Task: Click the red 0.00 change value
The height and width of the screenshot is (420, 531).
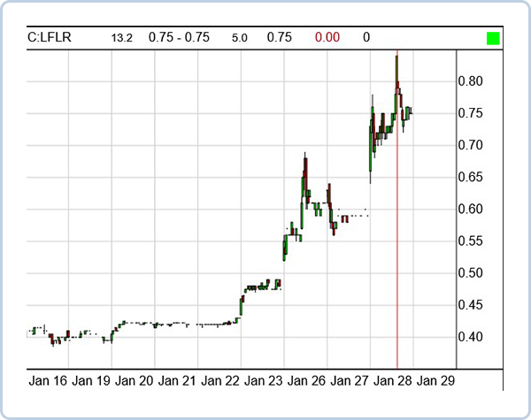Action: pyautogui.click(x=328, y=38)
